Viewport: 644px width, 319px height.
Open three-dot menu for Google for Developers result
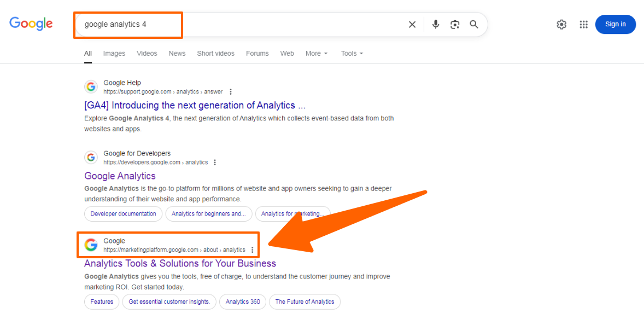215,163
